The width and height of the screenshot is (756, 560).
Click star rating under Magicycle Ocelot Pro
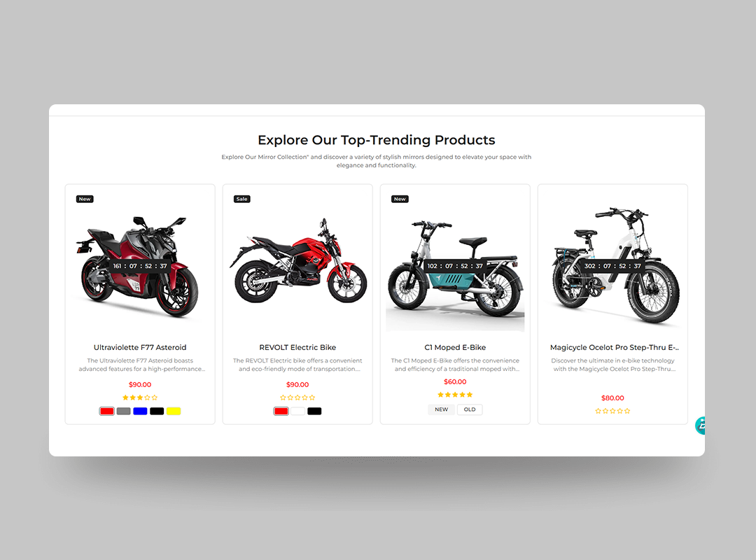click(612, 411)
